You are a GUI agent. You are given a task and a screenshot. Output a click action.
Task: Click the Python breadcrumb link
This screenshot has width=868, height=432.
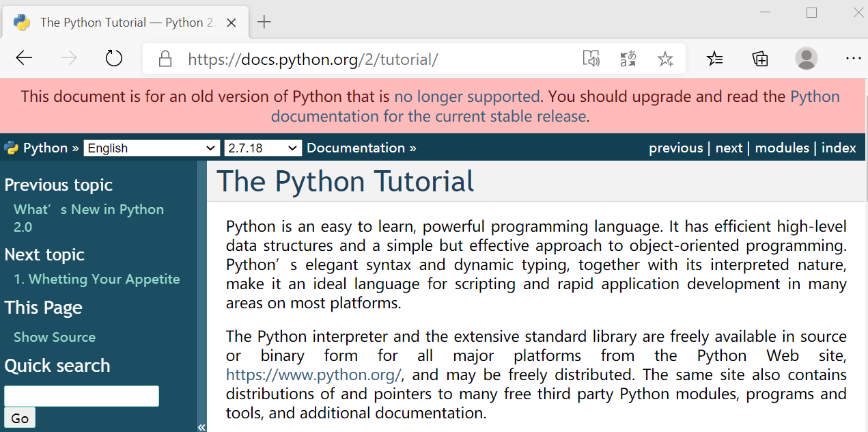(x=46, y=148)
